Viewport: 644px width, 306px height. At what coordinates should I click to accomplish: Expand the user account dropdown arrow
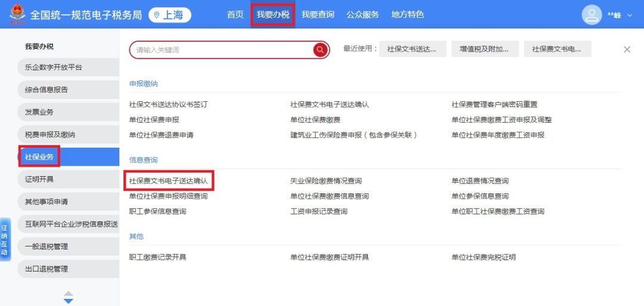(x=630, y=15)
